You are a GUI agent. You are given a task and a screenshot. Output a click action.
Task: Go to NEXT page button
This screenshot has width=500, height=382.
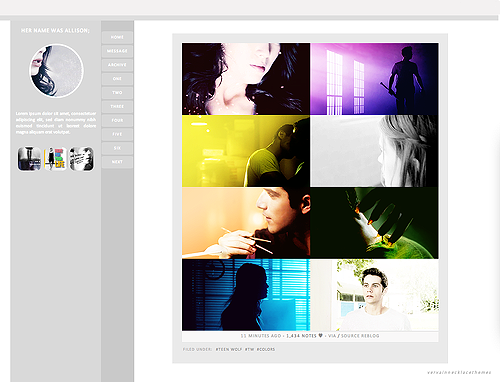[x=117, y=162]
